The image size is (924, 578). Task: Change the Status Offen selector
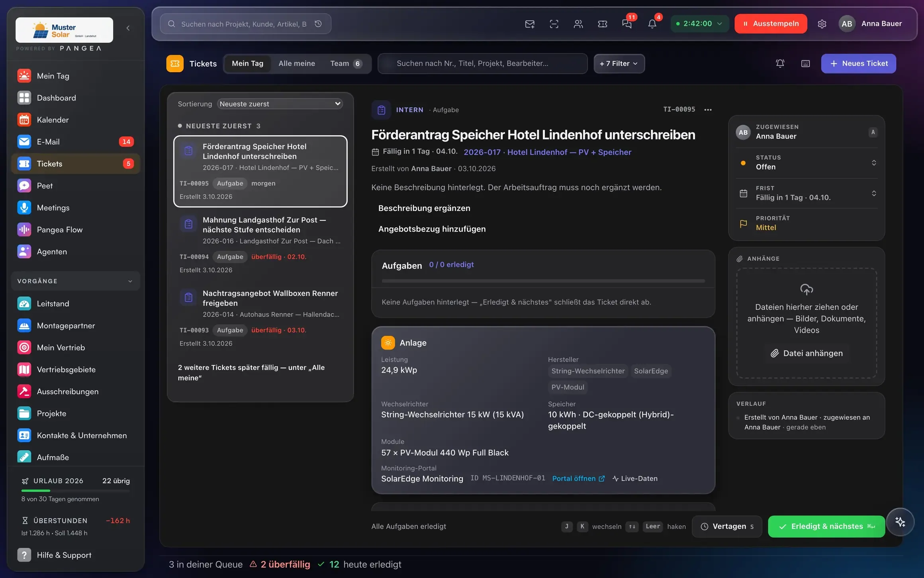807,163
